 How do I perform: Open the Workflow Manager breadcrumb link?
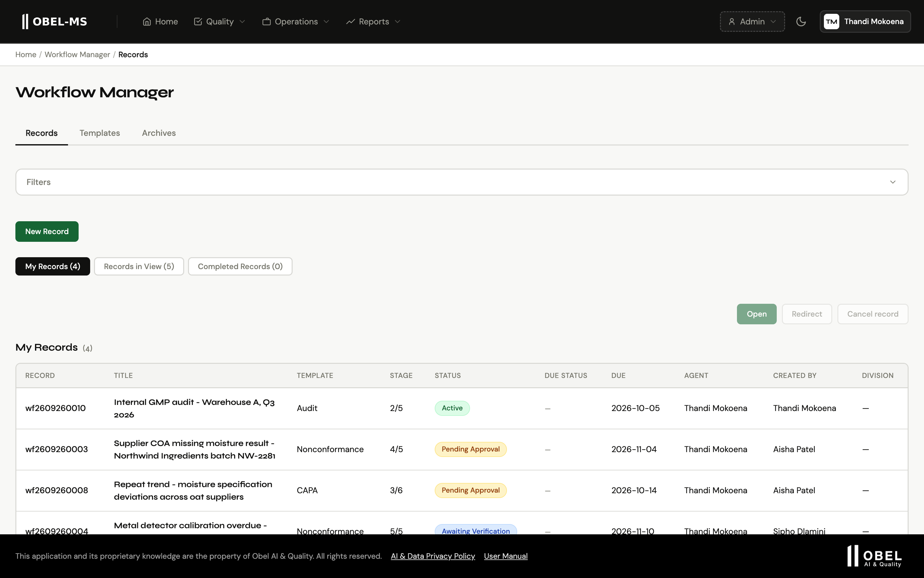tap(77, 55)
